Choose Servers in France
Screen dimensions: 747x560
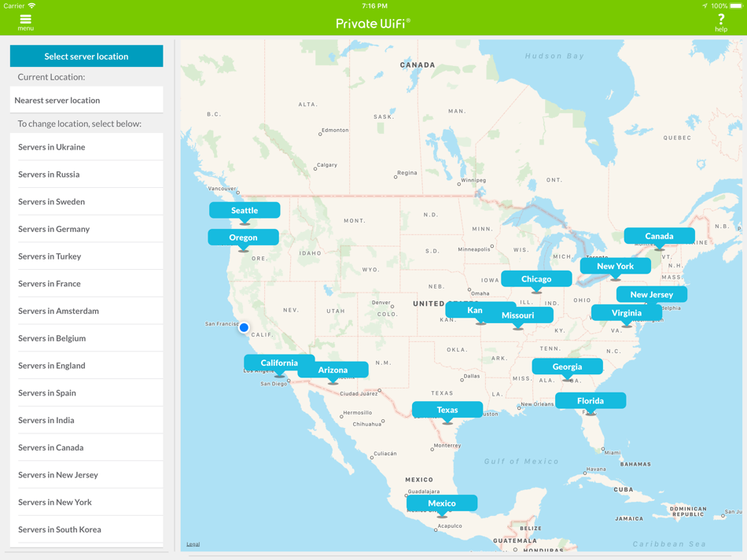tap(86, 284)
